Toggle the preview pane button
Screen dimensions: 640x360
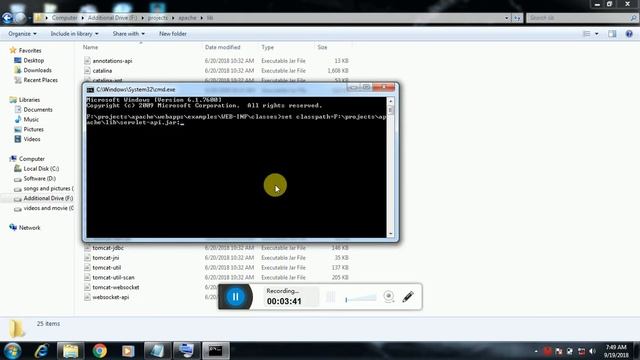(x=612, y=34)
